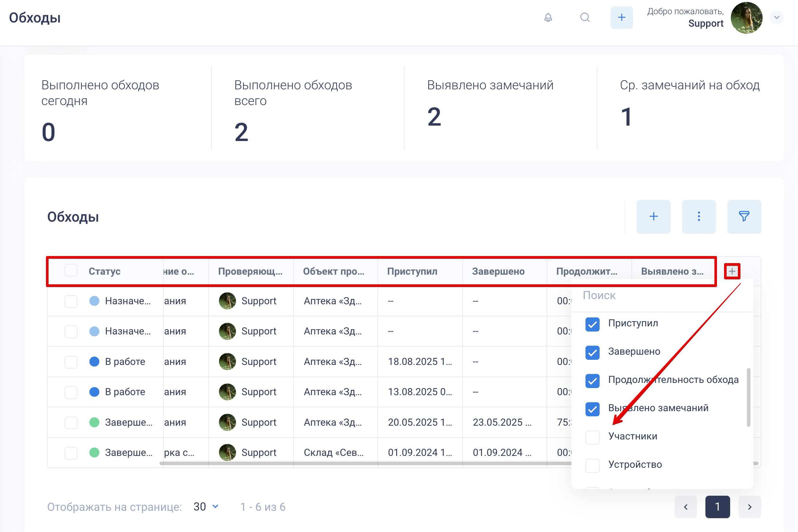Open the rows-per-page 30 dropdown
The width and height of the screenshot is (798, 532).
(206, 507)
